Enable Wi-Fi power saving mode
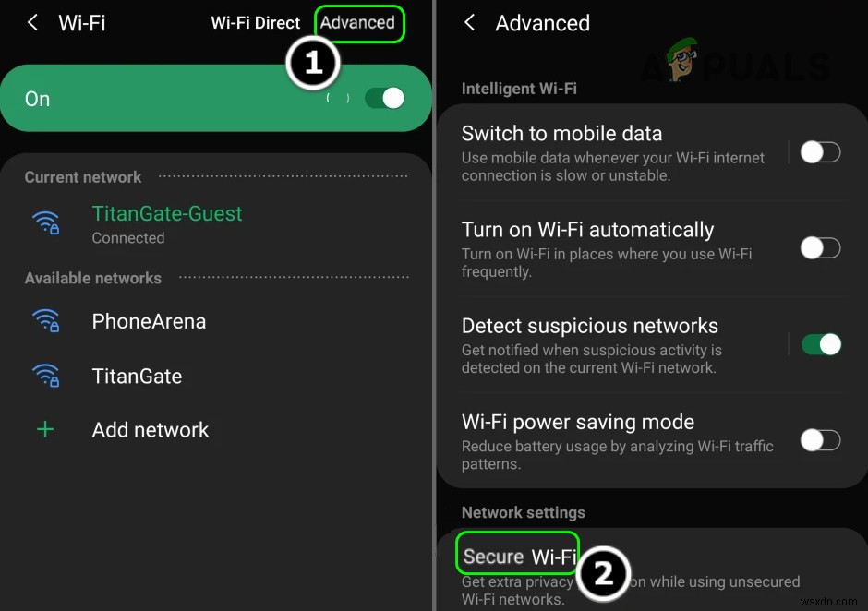Screen dimensions: 868x611 click(820, 440)
